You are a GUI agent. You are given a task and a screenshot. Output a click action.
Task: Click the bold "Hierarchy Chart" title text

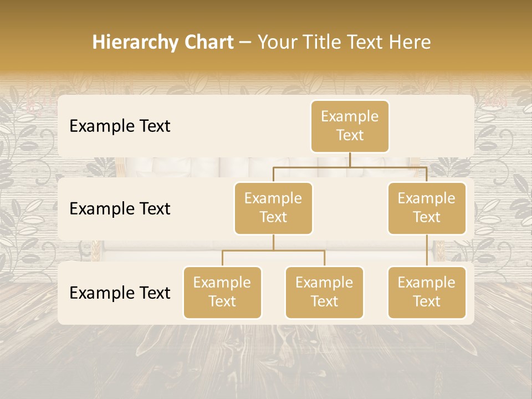163,42
